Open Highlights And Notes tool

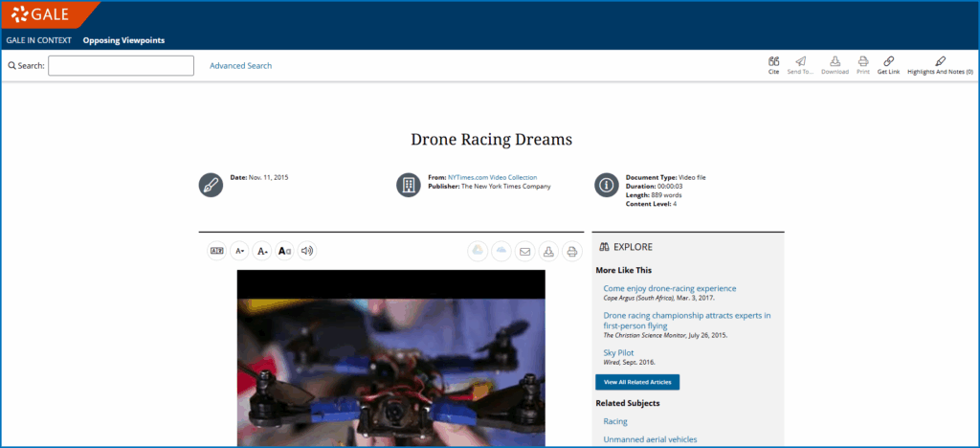tap(940, 63)
